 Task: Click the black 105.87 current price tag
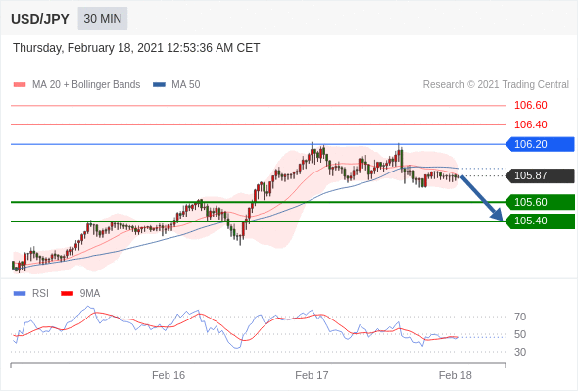(540, 175)
